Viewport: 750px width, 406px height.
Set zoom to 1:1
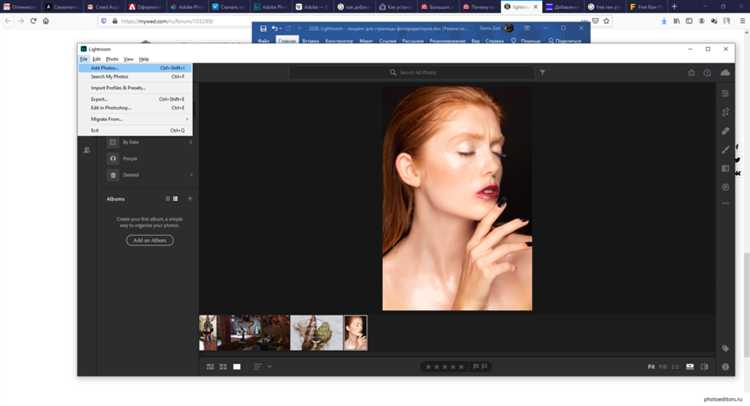pyautogui.click(x=675, y=367)
